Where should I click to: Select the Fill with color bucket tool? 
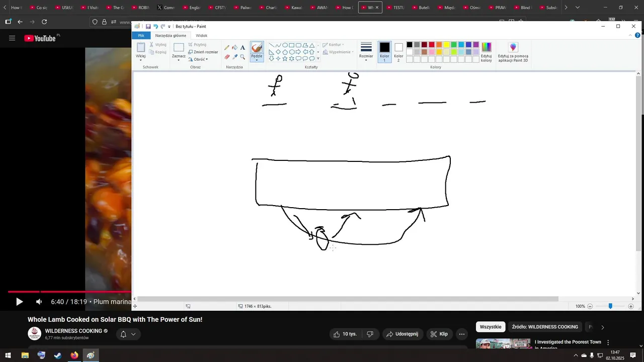click(x=235, y=47)
